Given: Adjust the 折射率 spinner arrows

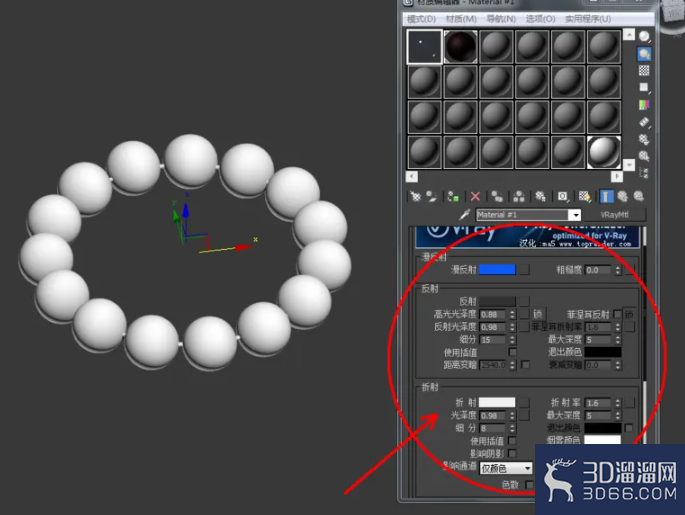Looking at the screenshot, I should [618, 403].
